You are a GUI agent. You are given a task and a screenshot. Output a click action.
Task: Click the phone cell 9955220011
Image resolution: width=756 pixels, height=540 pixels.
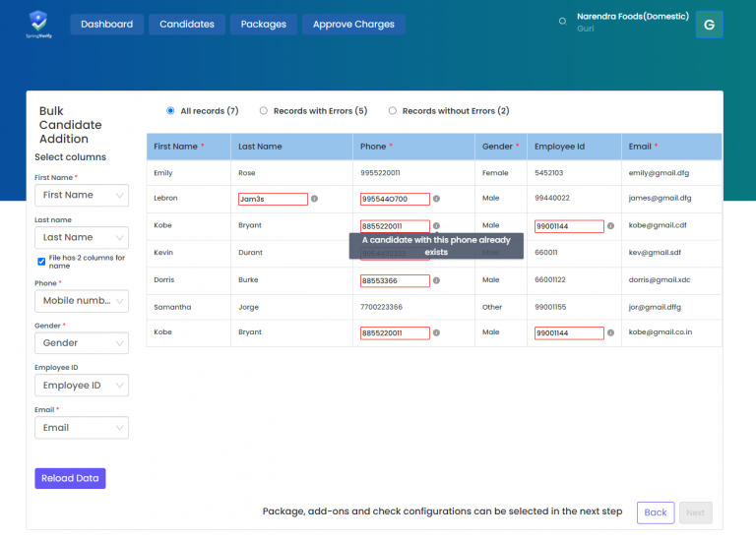380,173
